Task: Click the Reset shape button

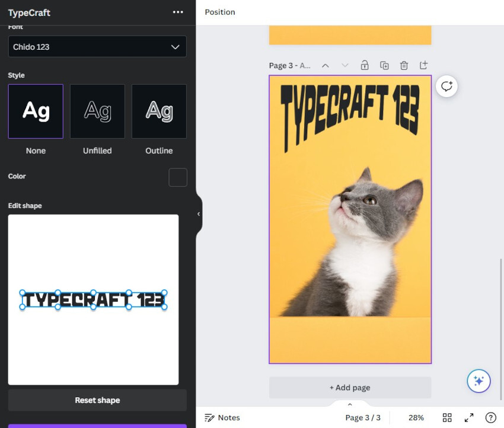Action: [x=97, y=400]
